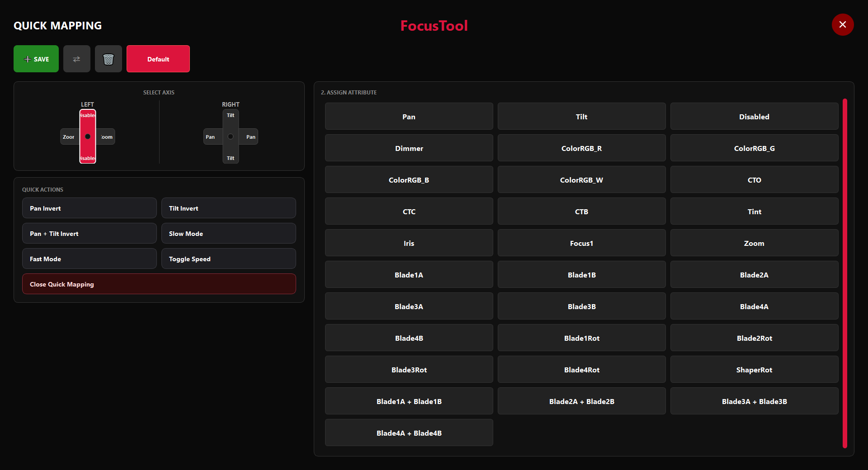The height and width of the screenshot is (470, 868).
Task: Assign the Disabled attribute
Action: click(755, 116)
